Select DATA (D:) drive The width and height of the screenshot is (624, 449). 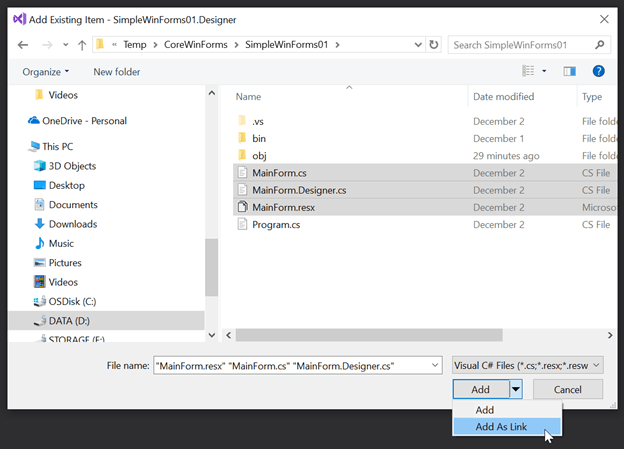(107, 321)
